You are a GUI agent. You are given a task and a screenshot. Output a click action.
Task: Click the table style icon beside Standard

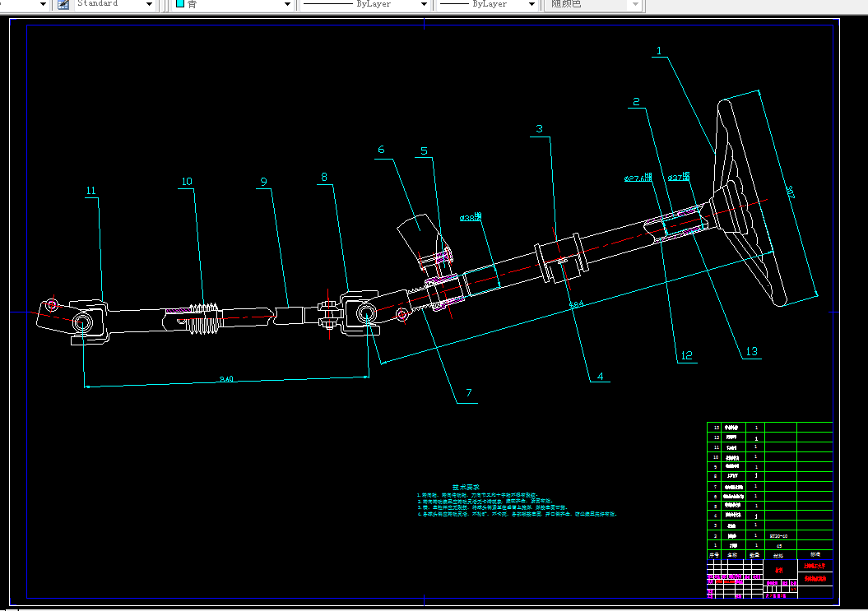(63, 4)
